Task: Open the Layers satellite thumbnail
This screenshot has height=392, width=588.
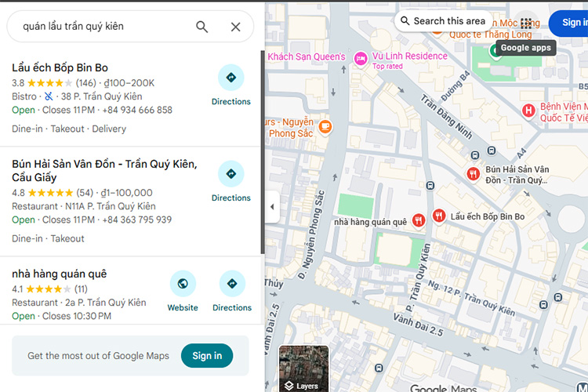Action: (303, 368)
